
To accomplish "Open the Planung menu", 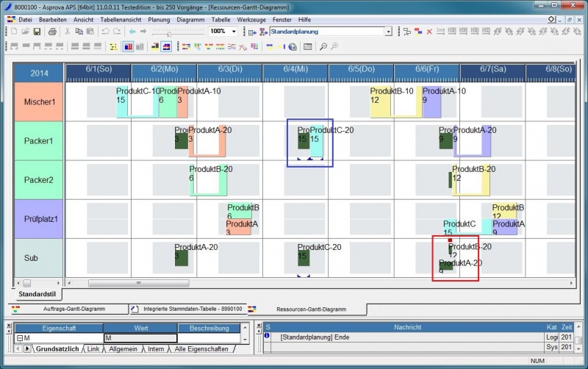I will click(159, 19).
